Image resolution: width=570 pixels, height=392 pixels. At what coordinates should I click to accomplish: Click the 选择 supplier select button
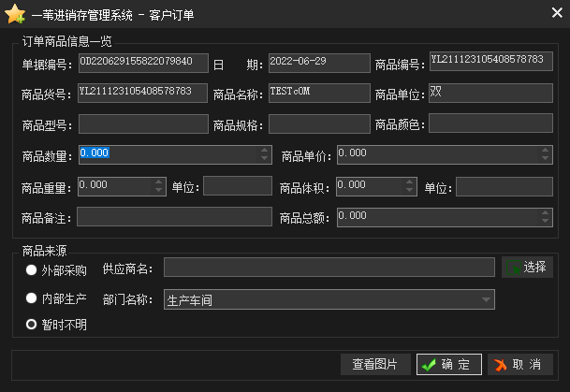[527, 267]
